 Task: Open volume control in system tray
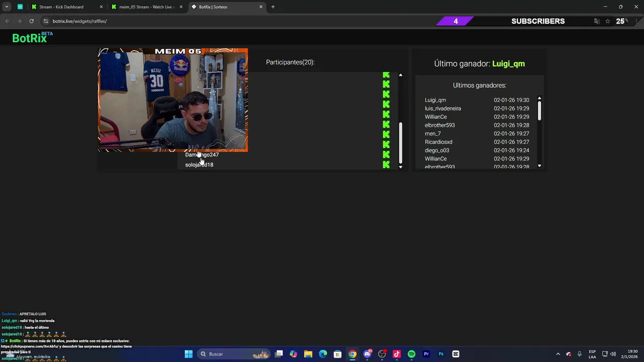[x=613, y=354]
